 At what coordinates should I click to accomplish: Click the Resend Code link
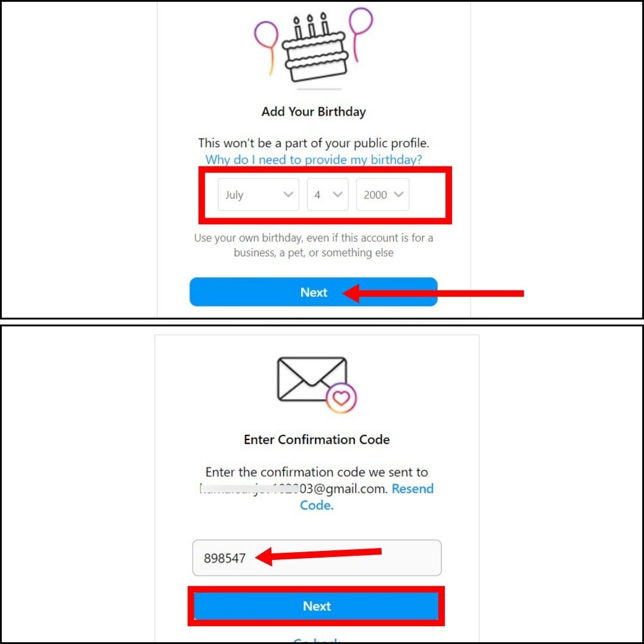[367, 497]
